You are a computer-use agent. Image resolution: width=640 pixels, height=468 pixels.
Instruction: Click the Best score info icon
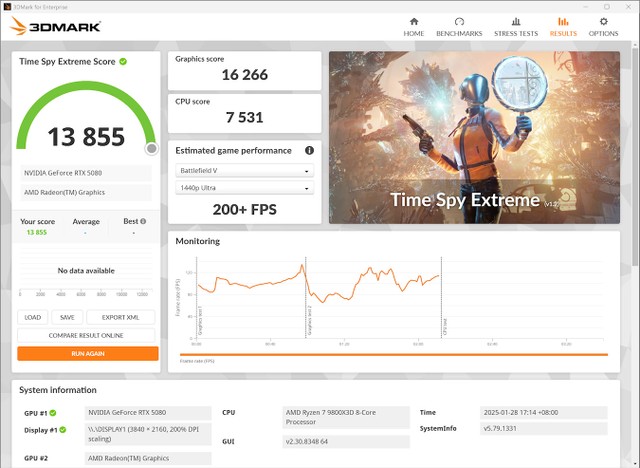tap(143, 221)
